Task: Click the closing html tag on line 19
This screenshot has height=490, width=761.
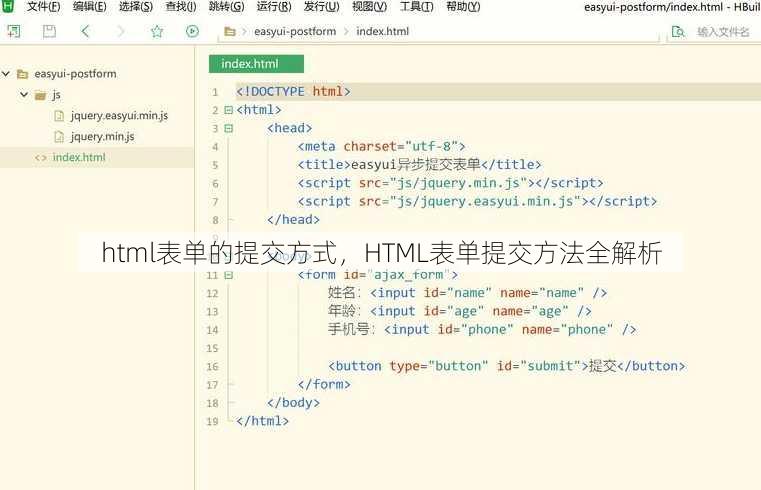Action: coord(263,421)
